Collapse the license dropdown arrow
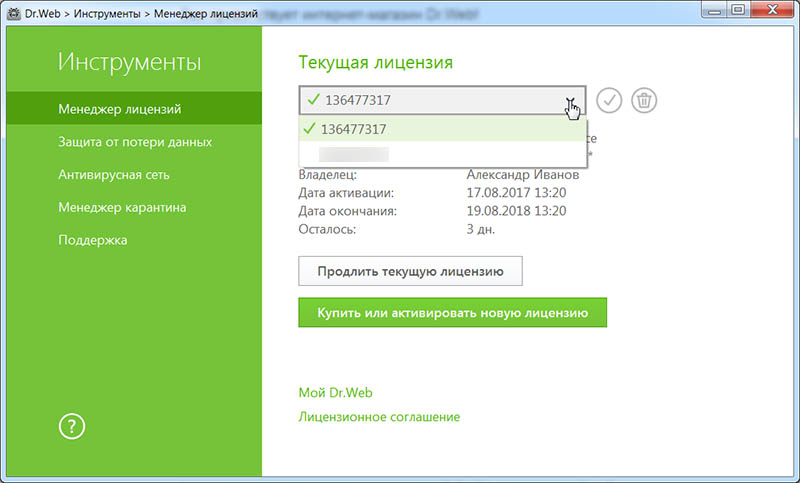Image resolution: width=800 pixels, height=483 pixels. (570, 101)
